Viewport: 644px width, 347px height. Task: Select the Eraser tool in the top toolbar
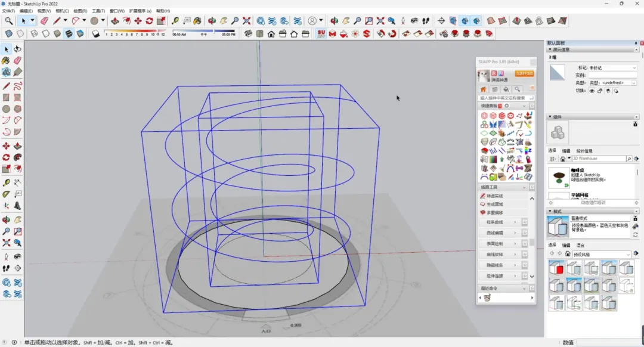point(44,19)
